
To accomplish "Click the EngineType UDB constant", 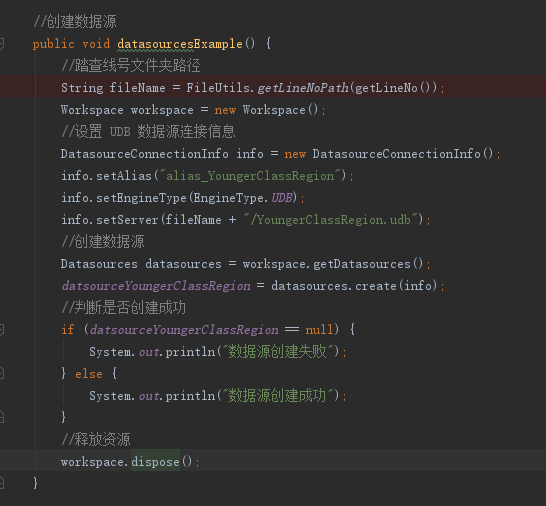I will click(281, 198).
